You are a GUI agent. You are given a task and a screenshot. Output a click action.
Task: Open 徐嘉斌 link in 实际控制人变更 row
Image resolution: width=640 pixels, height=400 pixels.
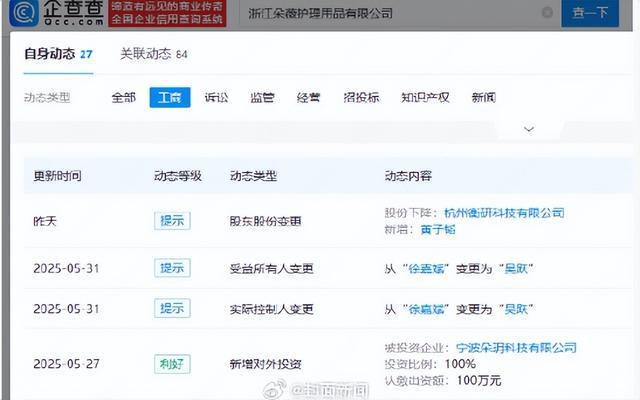pyautogui.click(x=426, y=309)
